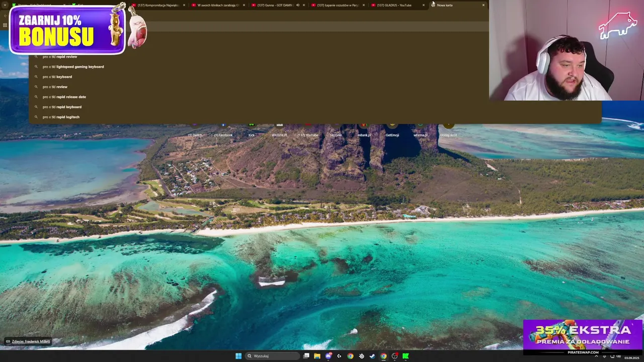The height and width of the screenshot is (362, 644).
Task: Open File Explorer from the taskbar
Action: click(317, 356)
